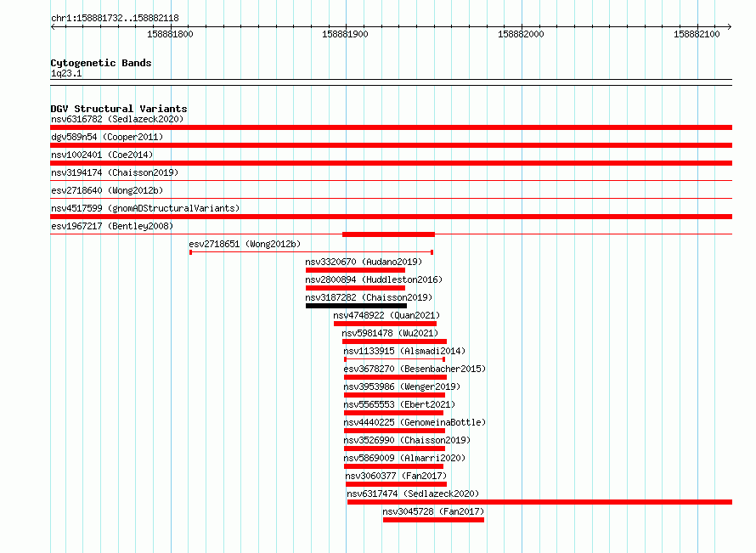Open the nsv4440225 (GenomeinaBottle) variant

(415, 422)
